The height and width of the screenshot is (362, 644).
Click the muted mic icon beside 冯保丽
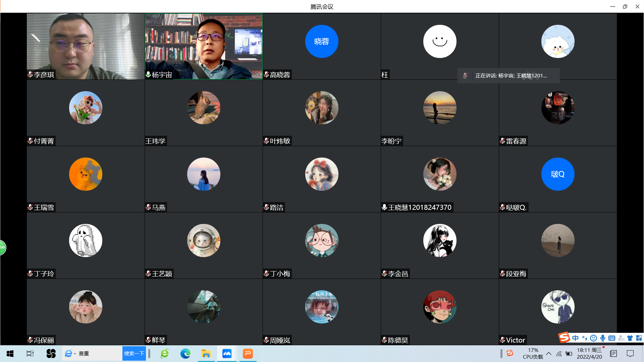pyautogui.click(x=30, y=340)
